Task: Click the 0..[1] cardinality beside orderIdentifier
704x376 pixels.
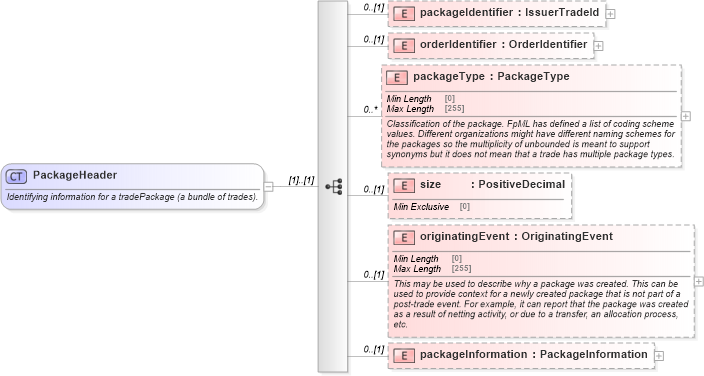Action: (374, 40)
